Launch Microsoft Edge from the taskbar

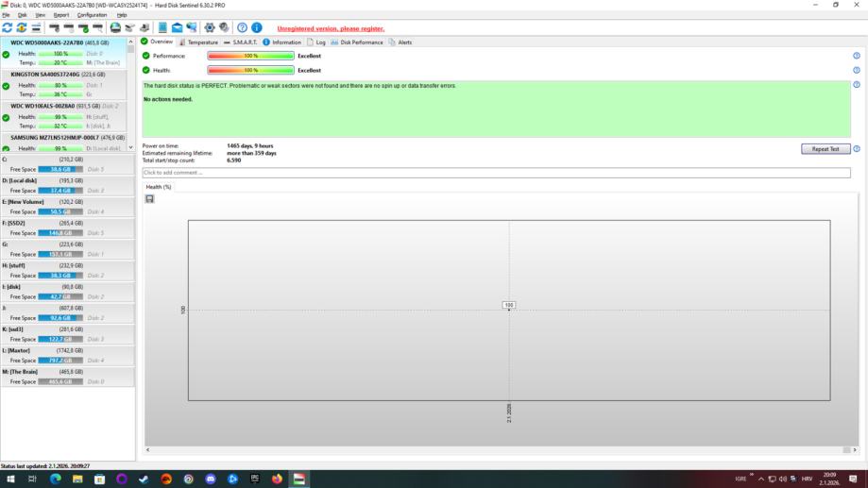pyautogui.click(x=56, y=479)
